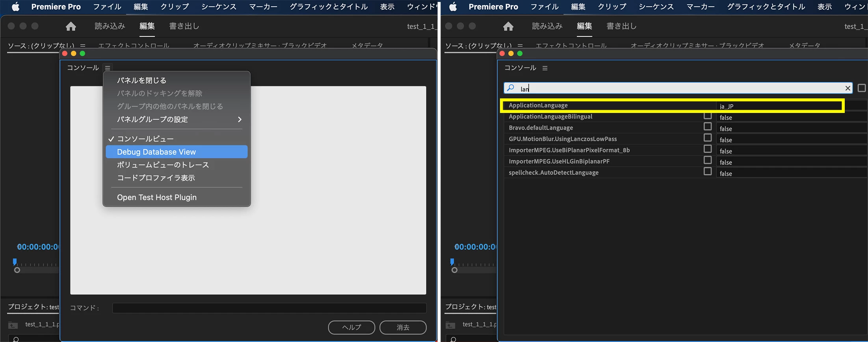Switch to 書き出し workspace tab in the right window
The width and height of the screenshot is (868, 342).
tap(621, 26)
